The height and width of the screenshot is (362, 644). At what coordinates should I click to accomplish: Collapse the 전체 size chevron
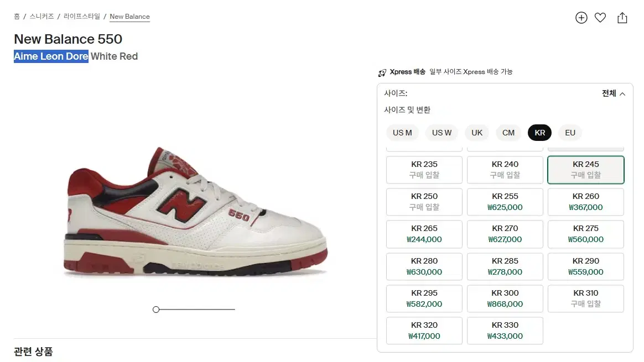pyautogui.click(x=622, y=94)
